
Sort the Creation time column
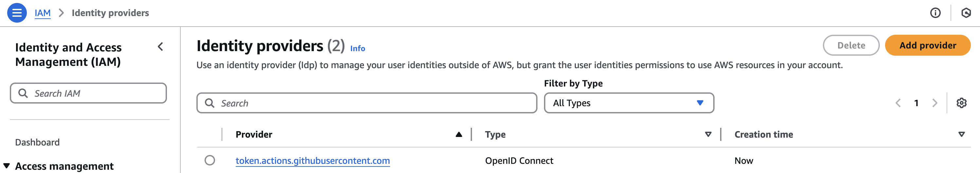pos(961,135)
